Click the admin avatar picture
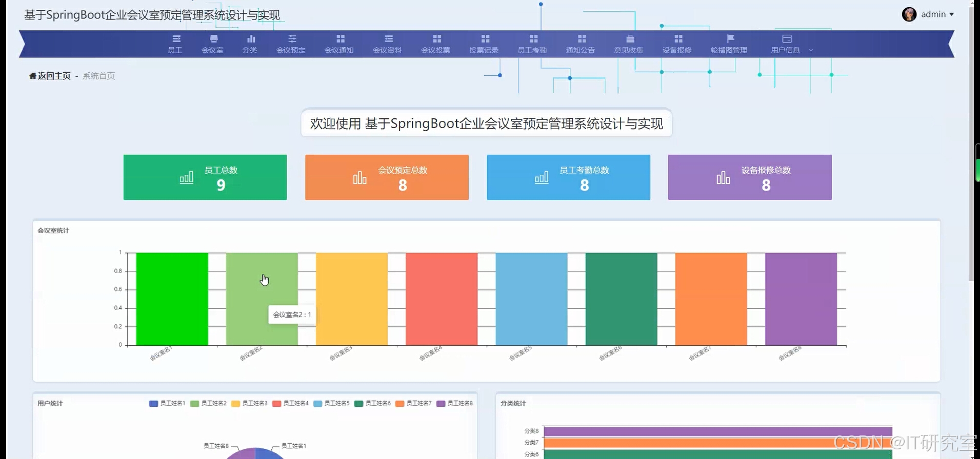Screen dimensions: 980x459 point(909,14)
